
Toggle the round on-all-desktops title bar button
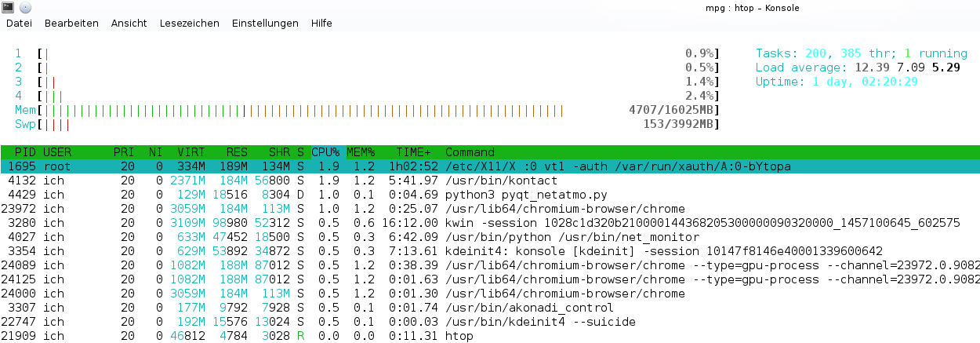click(25, 8)
